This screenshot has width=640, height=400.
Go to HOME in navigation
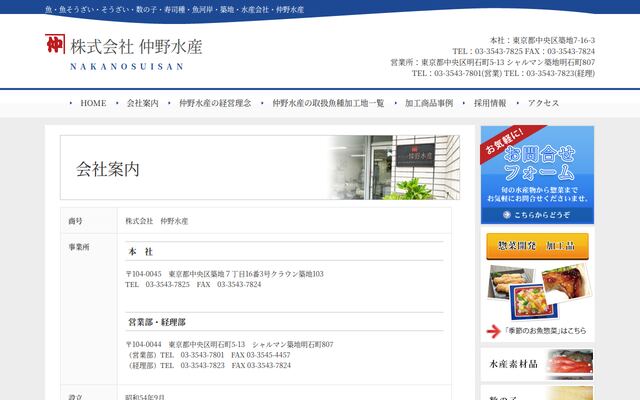(x=93, y=103)
